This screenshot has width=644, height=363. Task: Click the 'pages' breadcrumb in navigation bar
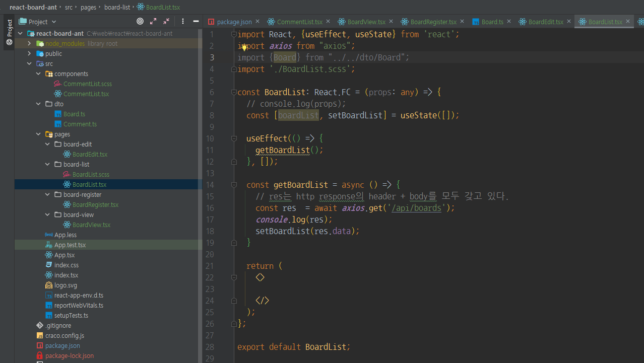(x=88, y=7)
